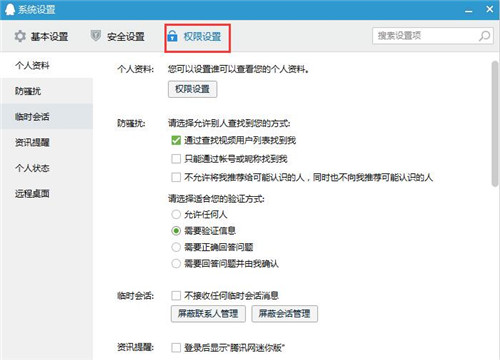Close the 系统设置 window
The height and width of the screenshot is (360, 500).
tap(490, 9)
